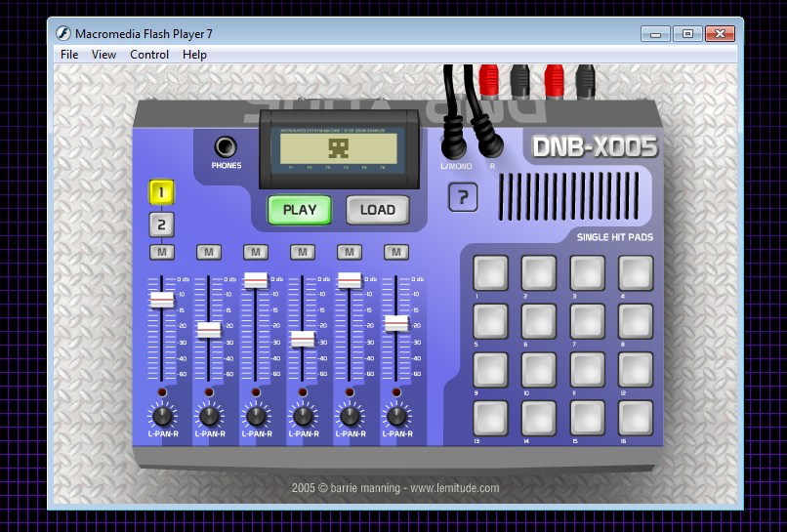Switch to bank 2 button
The width and height of the screenshot is (787, 532).
pos(162,225)
